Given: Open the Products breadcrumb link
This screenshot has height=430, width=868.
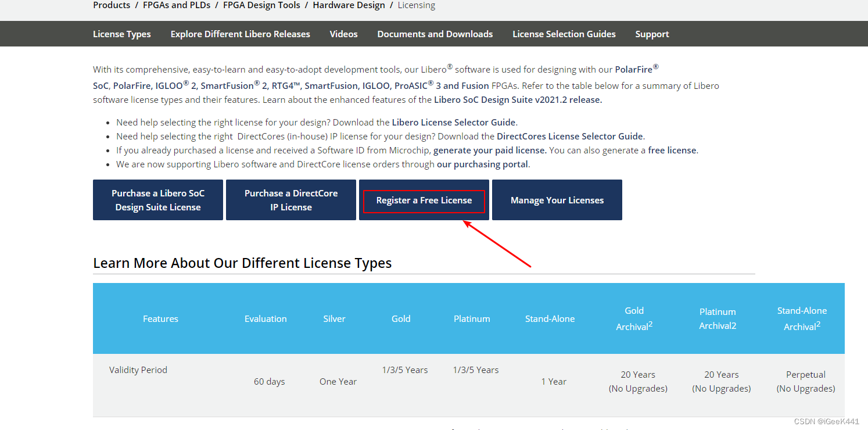Looking at the screenshot, I should [x=112, y=5].
